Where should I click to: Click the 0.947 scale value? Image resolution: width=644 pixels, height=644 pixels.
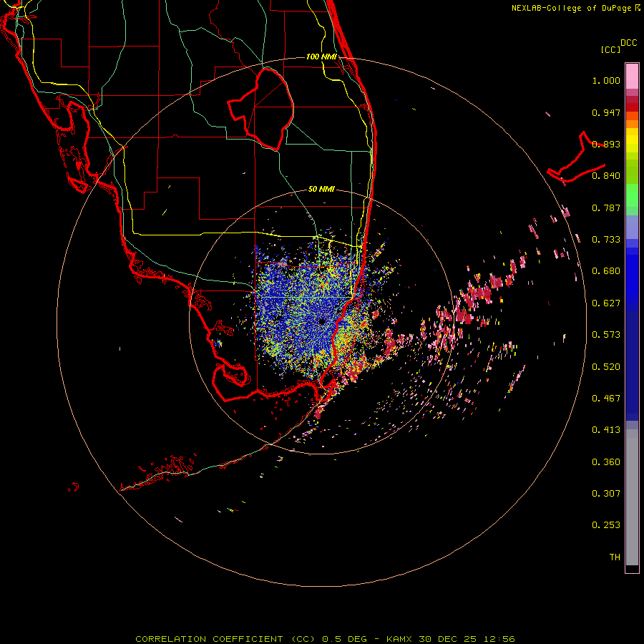click(x=606, y=112)
